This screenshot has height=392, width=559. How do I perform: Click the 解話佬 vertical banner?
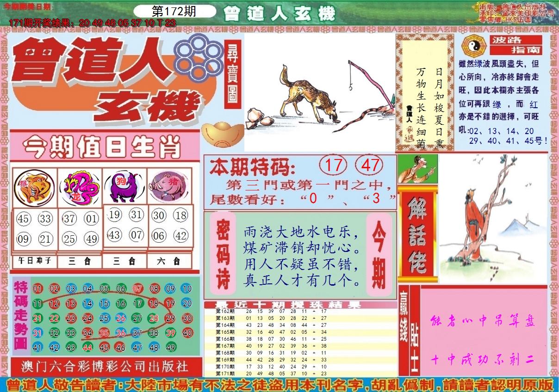(417, 233)
